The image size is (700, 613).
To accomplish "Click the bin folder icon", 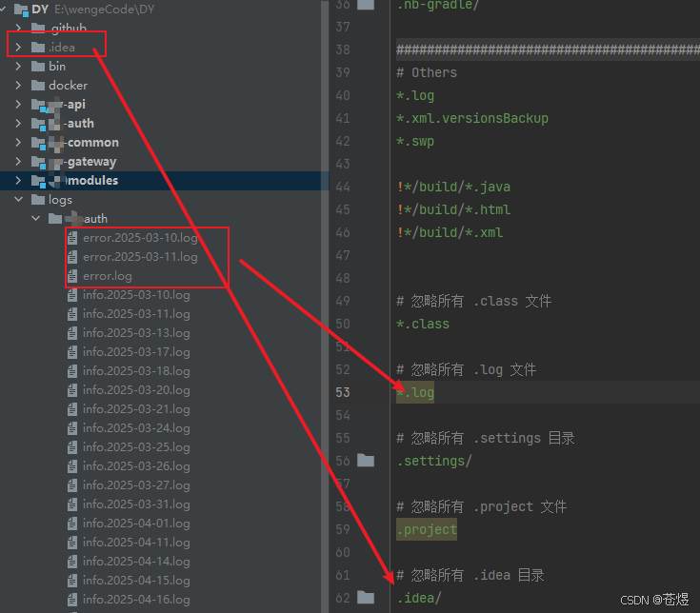I will click(x=38, y=66).
